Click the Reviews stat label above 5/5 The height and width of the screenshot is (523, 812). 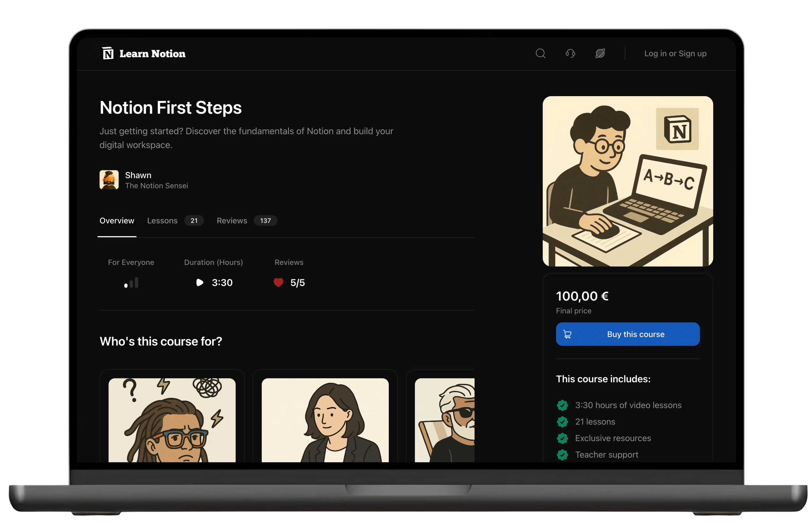[x=289, y=263]
